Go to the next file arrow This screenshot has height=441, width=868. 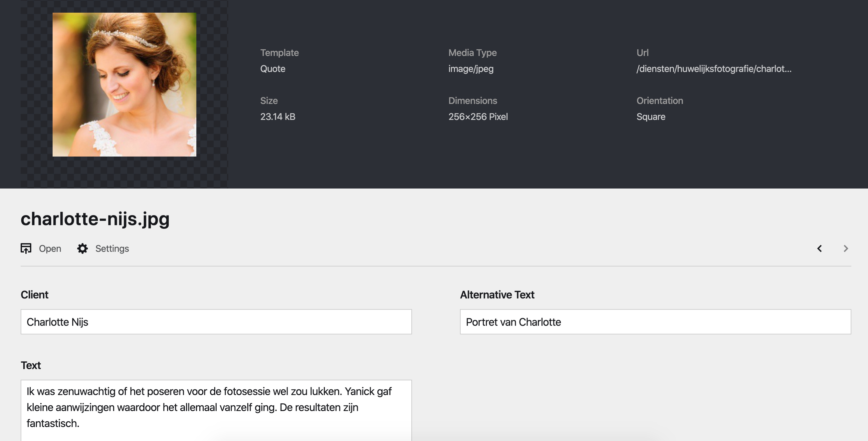[845, 248]
